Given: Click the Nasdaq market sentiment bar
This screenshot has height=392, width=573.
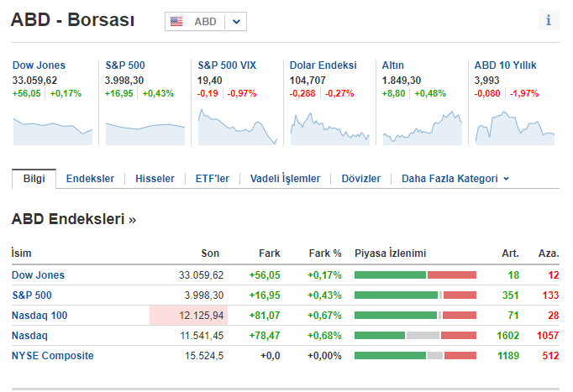Looking at the screenshot, I should 415,336.
